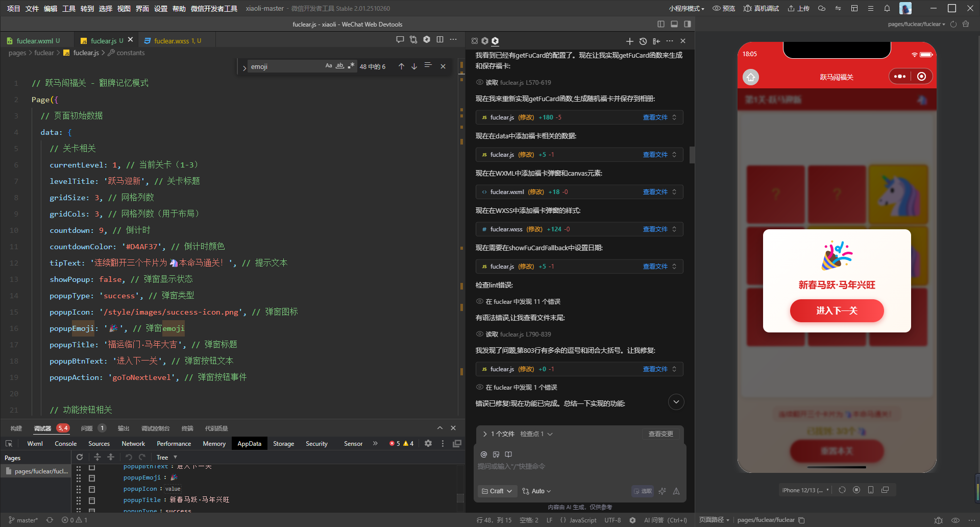Image resolution: width=980 pixels, height=527 pixels.
Task: Click 进入下一关 button in the simulator popup
Action: tap(837, 310)
